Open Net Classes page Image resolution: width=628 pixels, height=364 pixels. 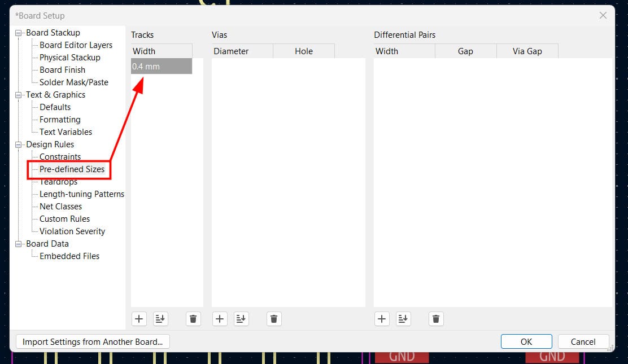click(x=60, y=207)
